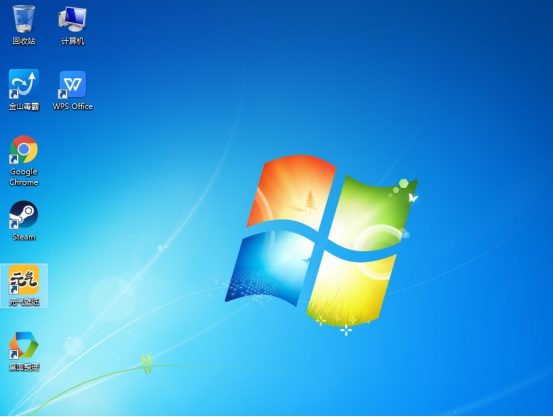
Task: Click the 回收站 text label
Action: (24, 41)
